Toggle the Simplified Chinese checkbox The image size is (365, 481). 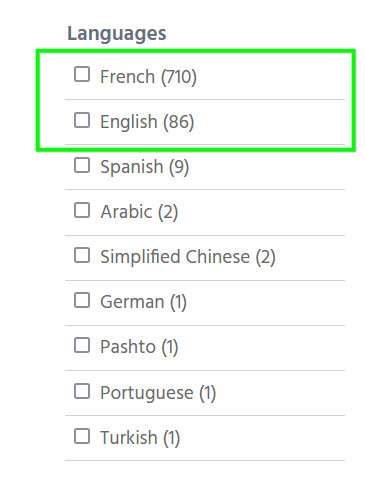[x=82, y=255]
